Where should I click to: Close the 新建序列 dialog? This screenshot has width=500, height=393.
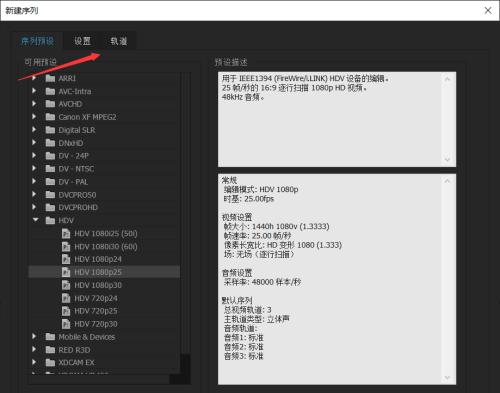point(488,10)
